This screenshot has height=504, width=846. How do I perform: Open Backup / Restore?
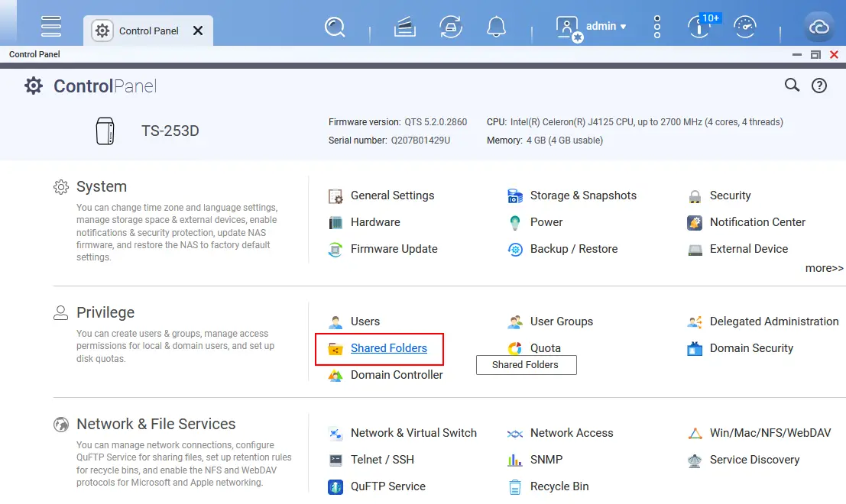click(562, 249)
